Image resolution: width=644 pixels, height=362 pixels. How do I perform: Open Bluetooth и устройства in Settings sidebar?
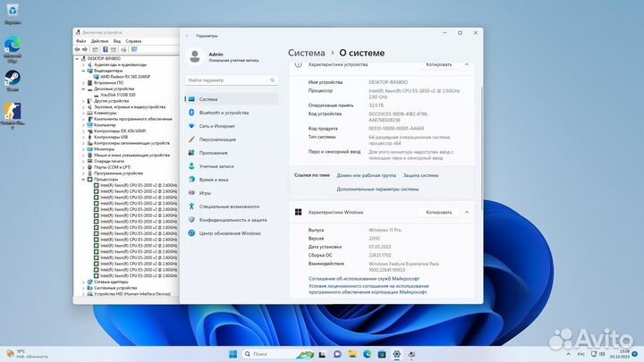click(x=232, y=113)
